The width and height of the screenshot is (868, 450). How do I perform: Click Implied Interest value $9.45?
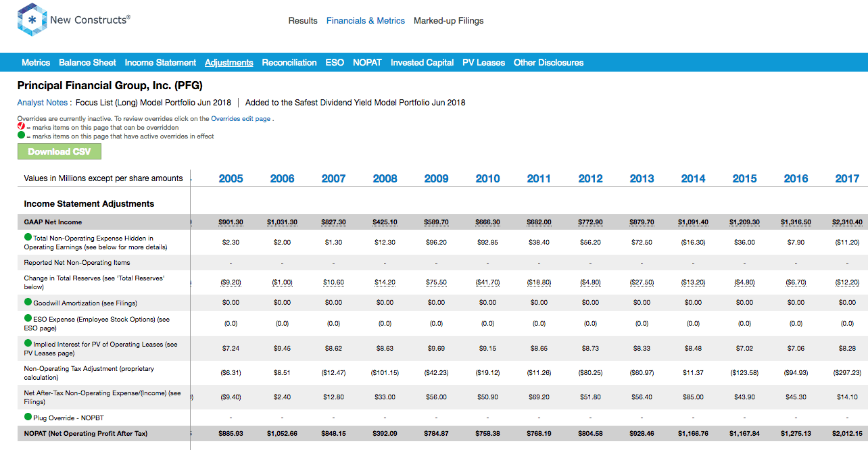[282, 349]
